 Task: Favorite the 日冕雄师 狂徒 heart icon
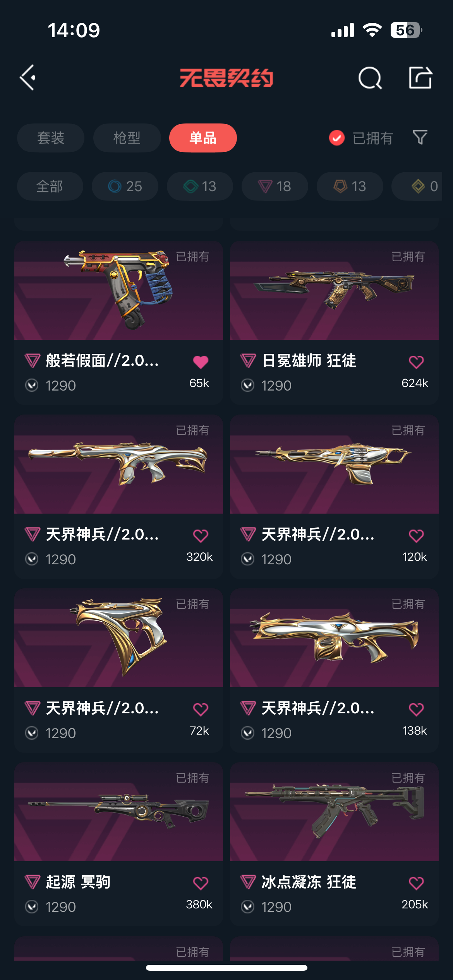pos(416,362)
